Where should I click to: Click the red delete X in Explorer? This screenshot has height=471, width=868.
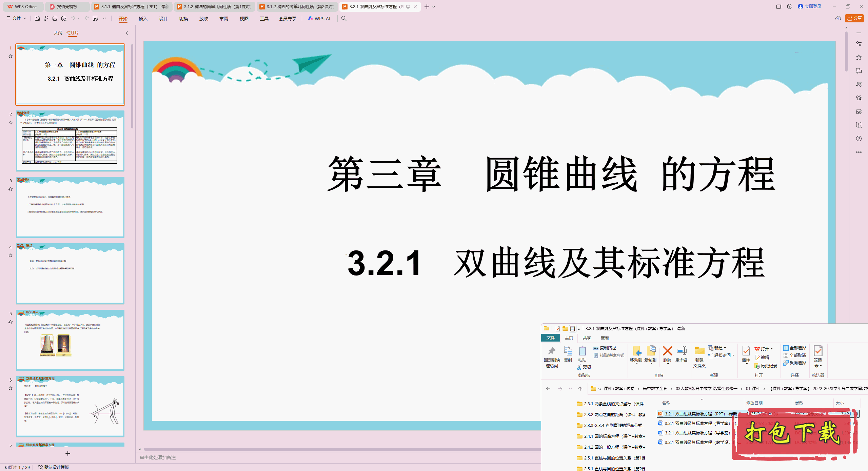(667, 351)
